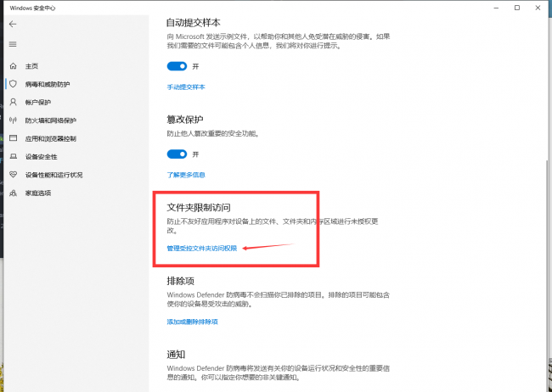This screenshot has height=392, width=552.
Task: Select 设备安全性 in sidebar
Action: [x=42, y=157]
